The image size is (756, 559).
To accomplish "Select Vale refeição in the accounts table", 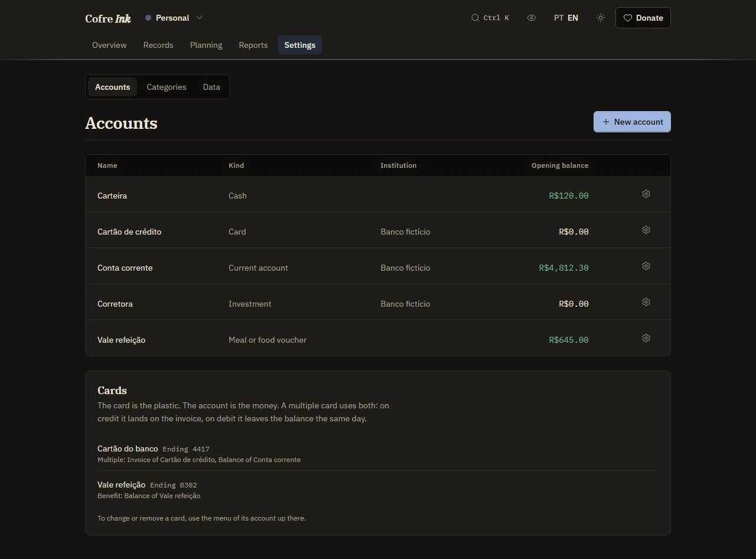I will click(x=122, y=340).
